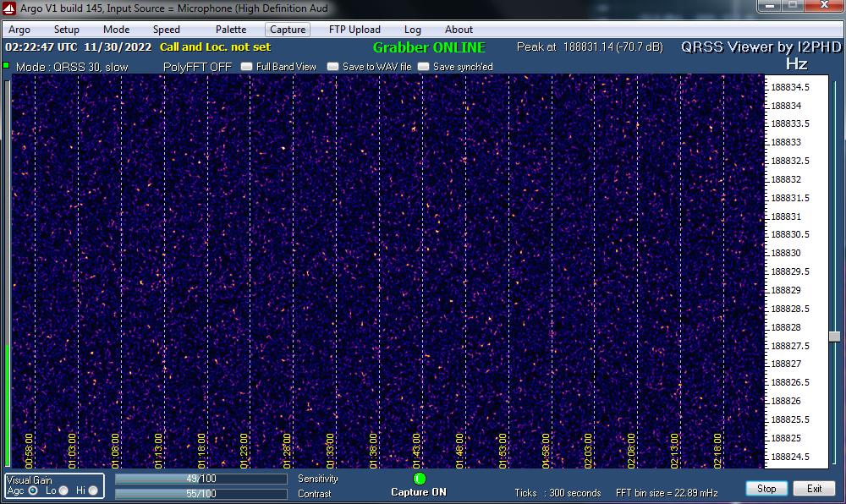Open the Speed menu
The image size is (846, 504).
point(166,30)
